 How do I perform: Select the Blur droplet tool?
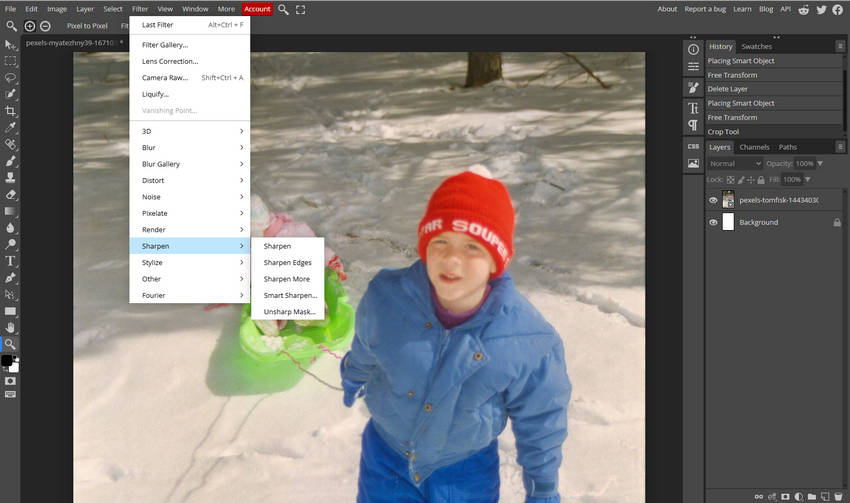coord(10,228)
